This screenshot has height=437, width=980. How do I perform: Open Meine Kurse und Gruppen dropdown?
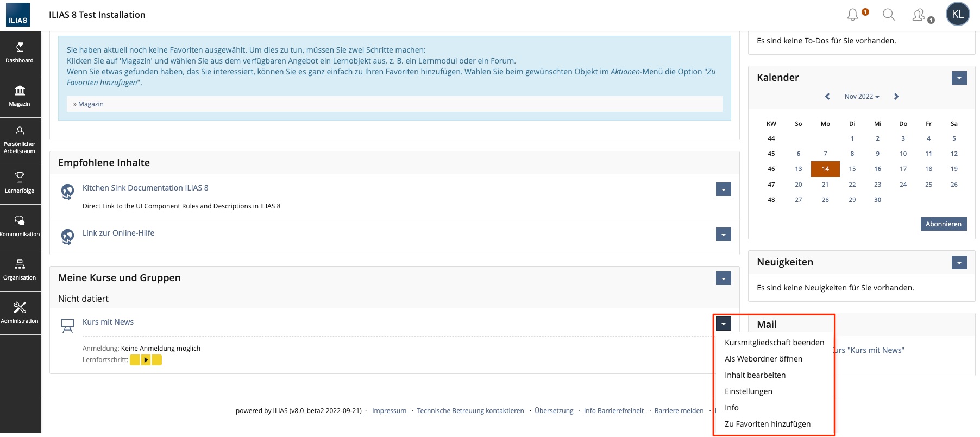click(723, 278)
